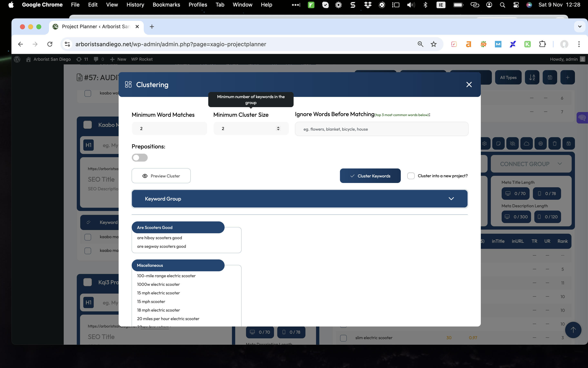588x368 pixels.
Task: Click the Bluetooth menu bar icon
Action: coord(425,5)
